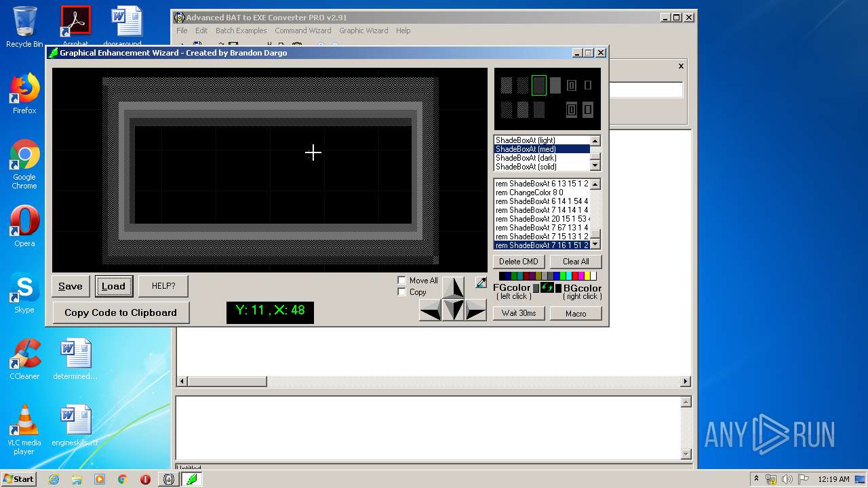Open the Graphic Wizard menu
868x488 pixels.
(x=363, y=30)
